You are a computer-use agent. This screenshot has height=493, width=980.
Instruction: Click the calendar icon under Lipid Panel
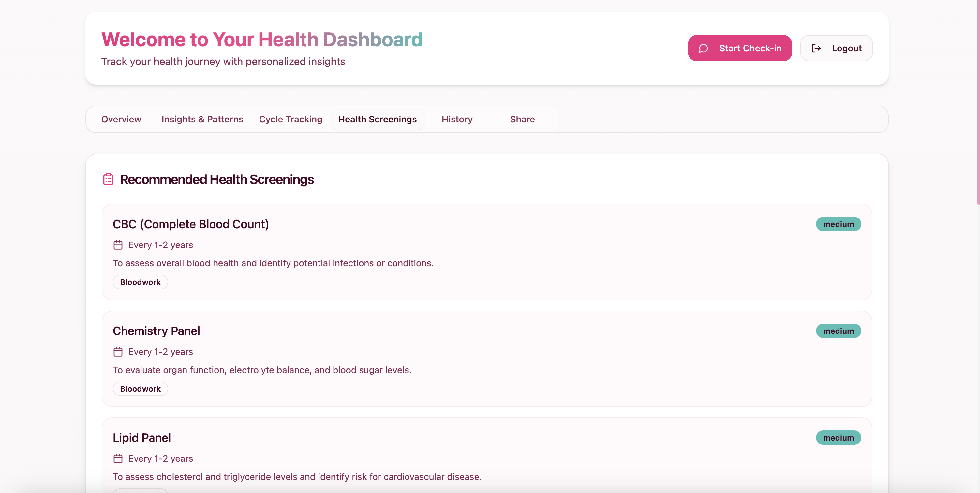pyautogui.click(x=118, y=458)
